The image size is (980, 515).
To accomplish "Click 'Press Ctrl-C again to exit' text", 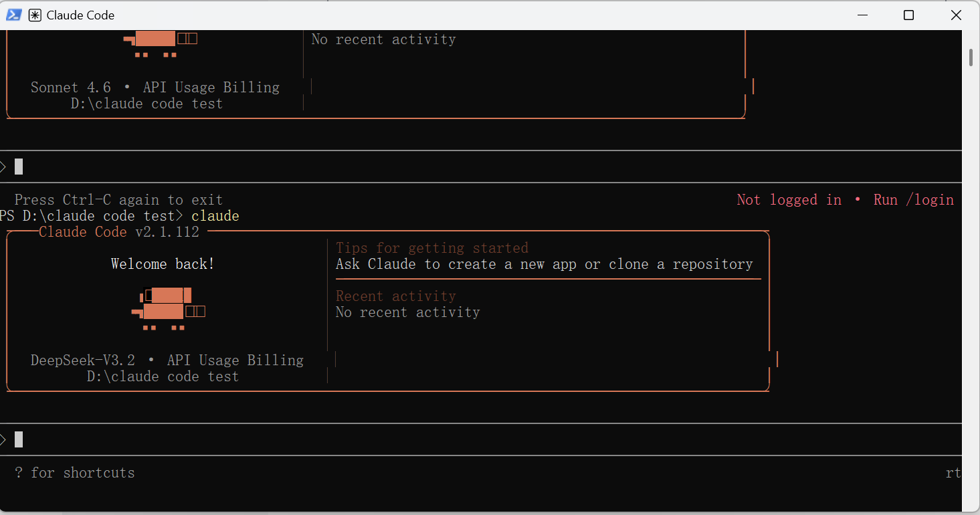I will pos(118,200).
